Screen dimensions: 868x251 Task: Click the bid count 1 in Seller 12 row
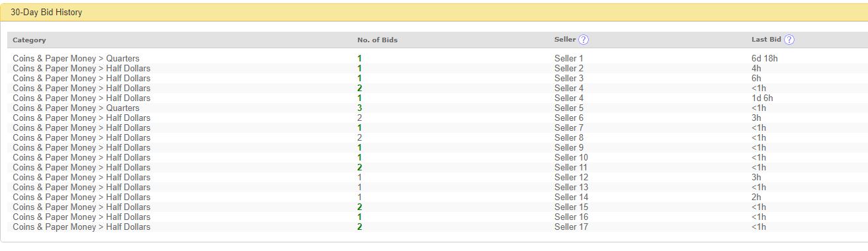[359, 178]
